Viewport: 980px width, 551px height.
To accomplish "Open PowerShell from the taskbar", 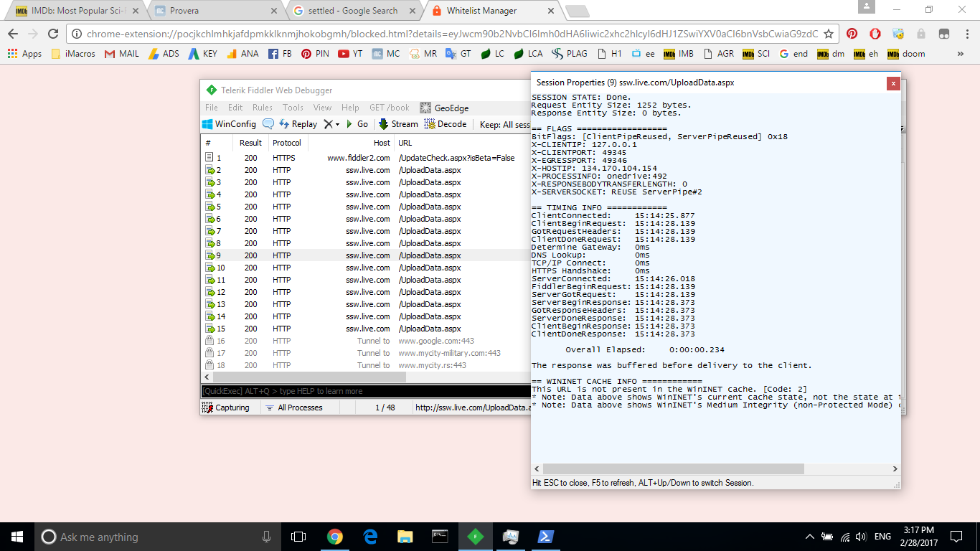I will [546, 537].
